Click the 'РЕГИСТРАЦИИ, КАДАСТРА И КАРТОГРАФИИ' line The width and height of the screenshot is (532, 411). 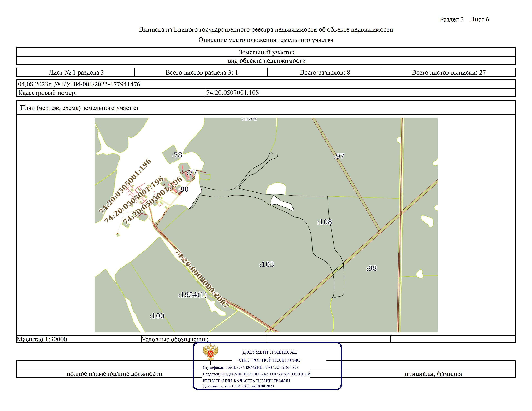246,381
